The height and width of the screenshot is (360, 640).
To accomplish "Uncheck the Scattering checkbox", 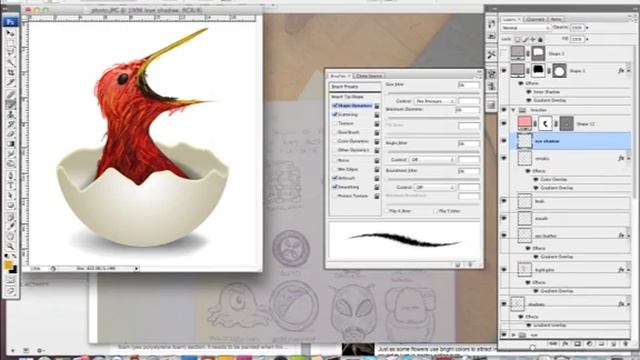I will pos(335,115).
